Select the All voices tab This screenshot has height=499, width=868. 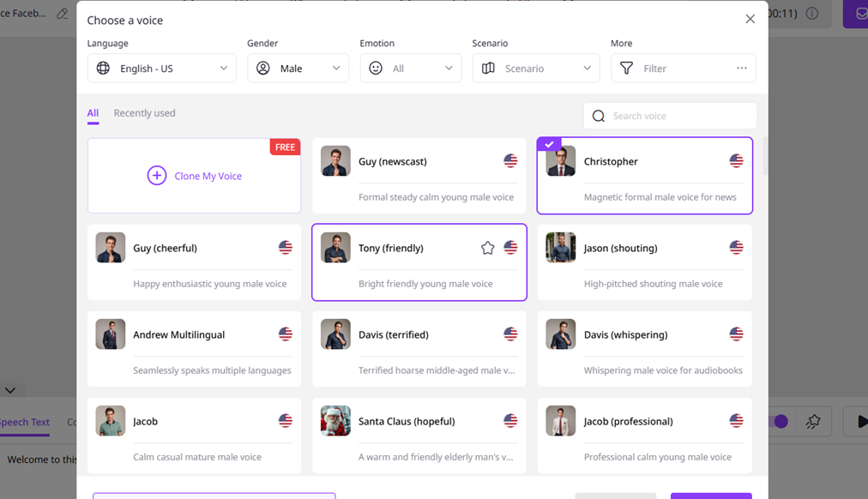click(x=93, y=113)
